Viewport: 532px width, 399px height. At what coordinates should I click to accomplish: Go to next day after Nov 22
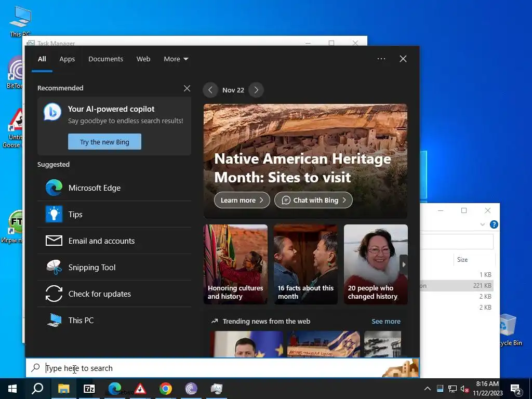point(256,90)
